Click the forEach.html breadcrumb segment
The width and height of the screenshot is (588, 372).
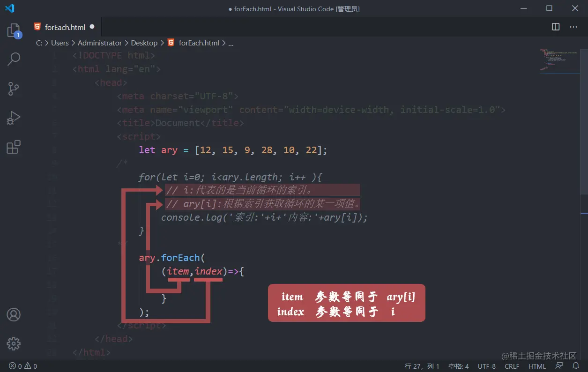(x=199, y=43)
